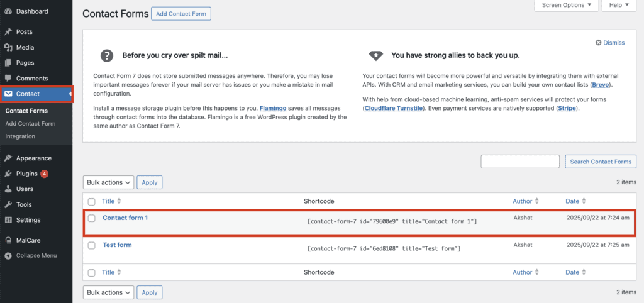
Task: Tick the select-all checkbox in table footer
Action: click(92, 273)
